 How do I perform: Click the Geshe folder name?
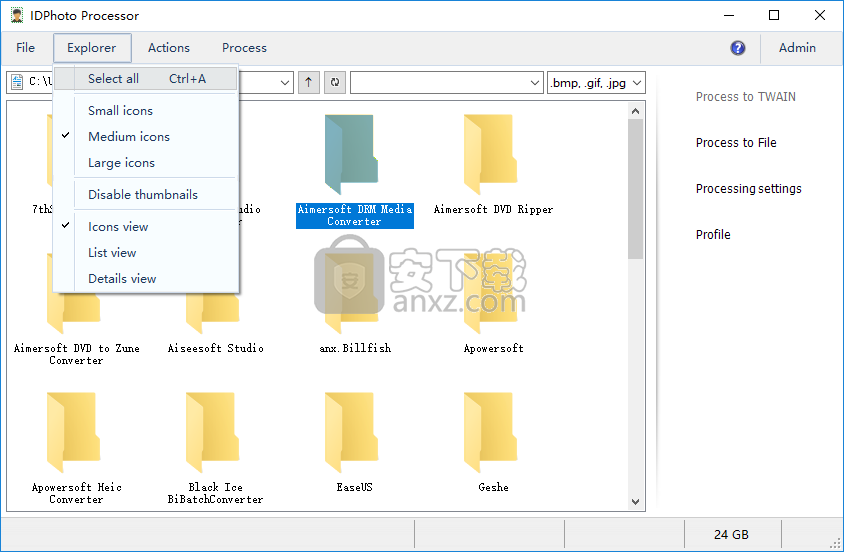493,487
